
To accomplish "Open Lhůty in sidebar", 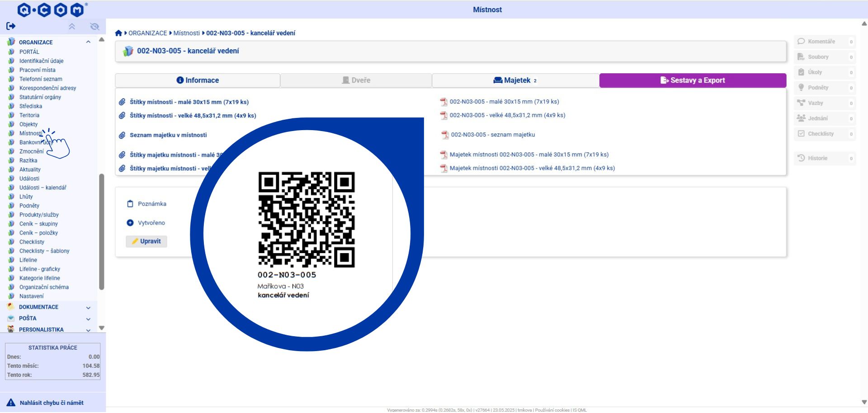I will point(26,197).
